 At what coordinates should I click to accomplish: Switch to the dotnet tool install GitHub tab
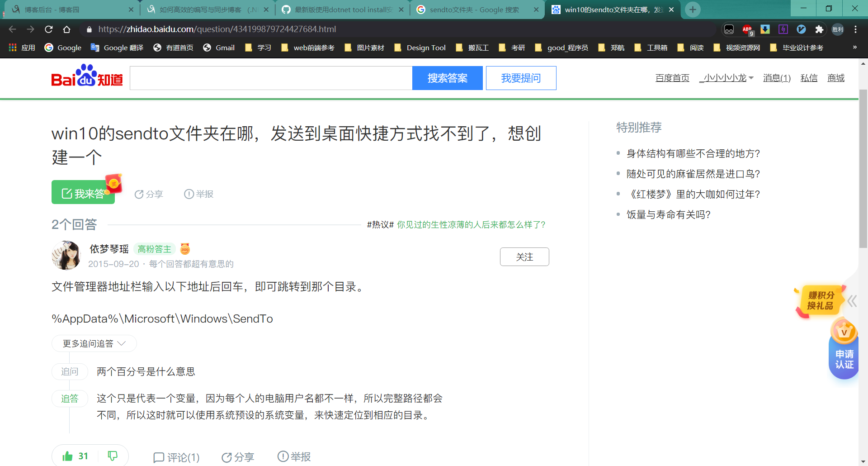click(341, 10)
